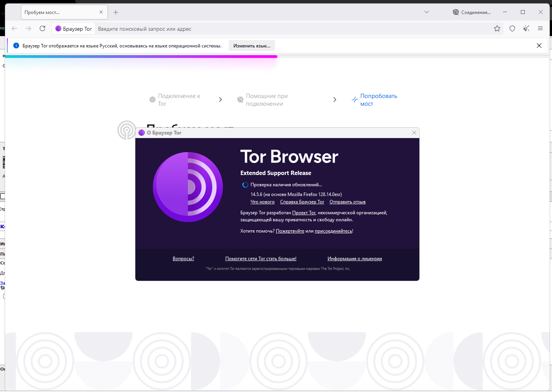
Task: Select the "Подключение к Tor" breadcrumb step
Action: pos(175,100)
